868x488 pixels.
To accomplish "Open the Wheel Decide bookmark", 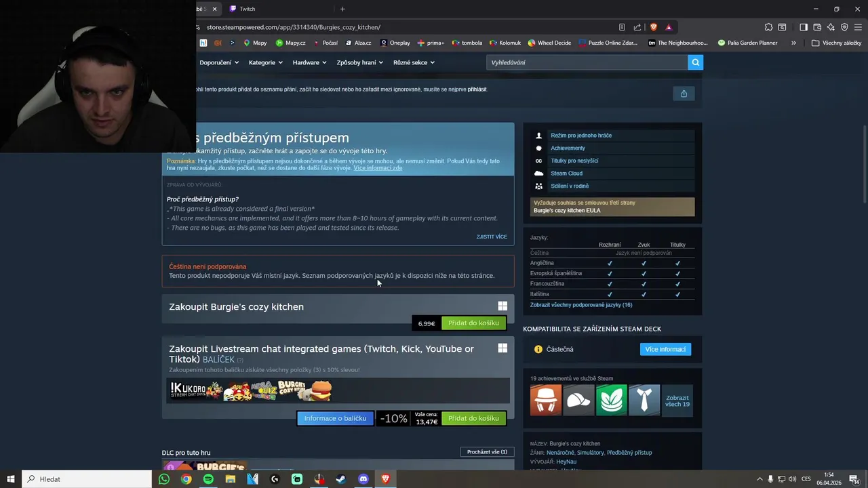I will click(x=550, y=43).
